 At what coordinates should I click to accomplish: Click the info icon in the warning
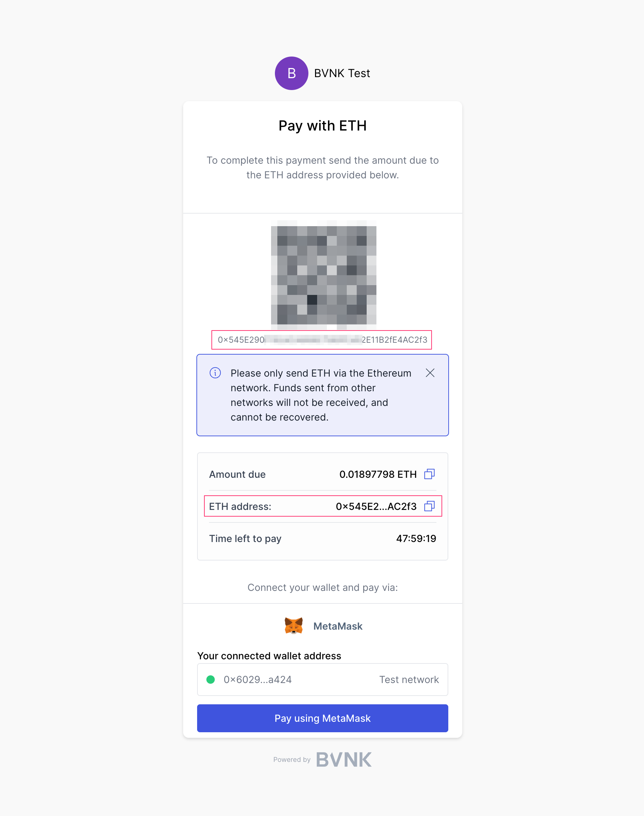coord(215,373)
